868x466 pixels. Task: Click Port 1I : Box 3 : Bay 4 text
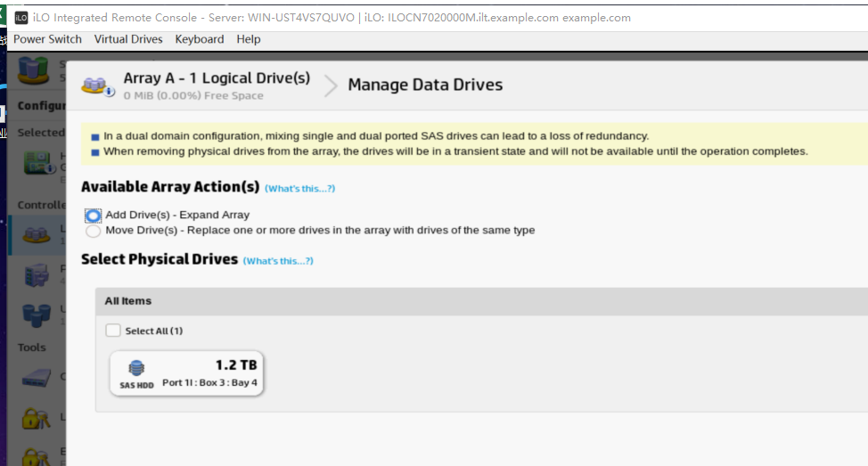pyautogui.click(x=209, y=383)
